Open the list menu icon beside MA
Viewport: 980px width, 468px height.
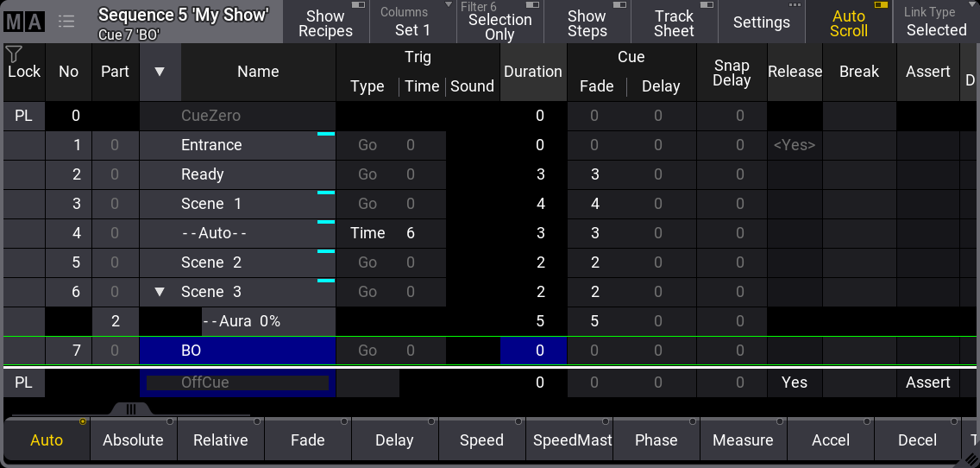(x=68, y=22)
